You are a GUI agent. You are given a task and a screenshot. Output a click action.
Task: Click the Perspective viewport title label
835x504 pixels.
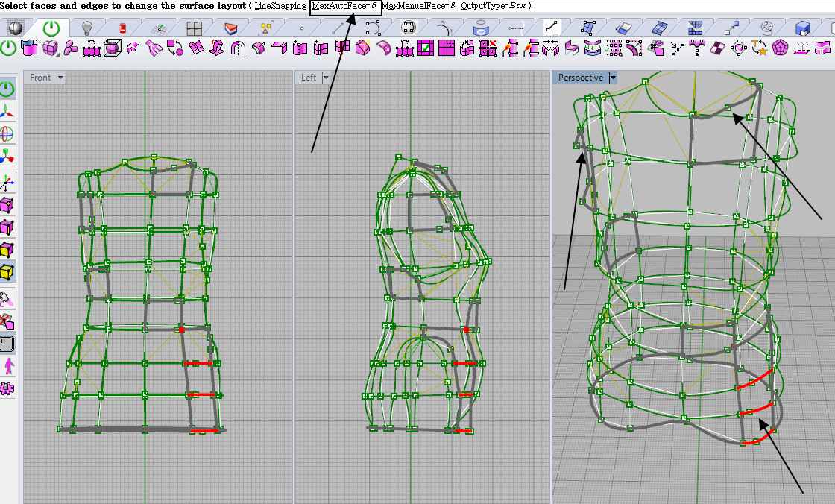(580, 78)
